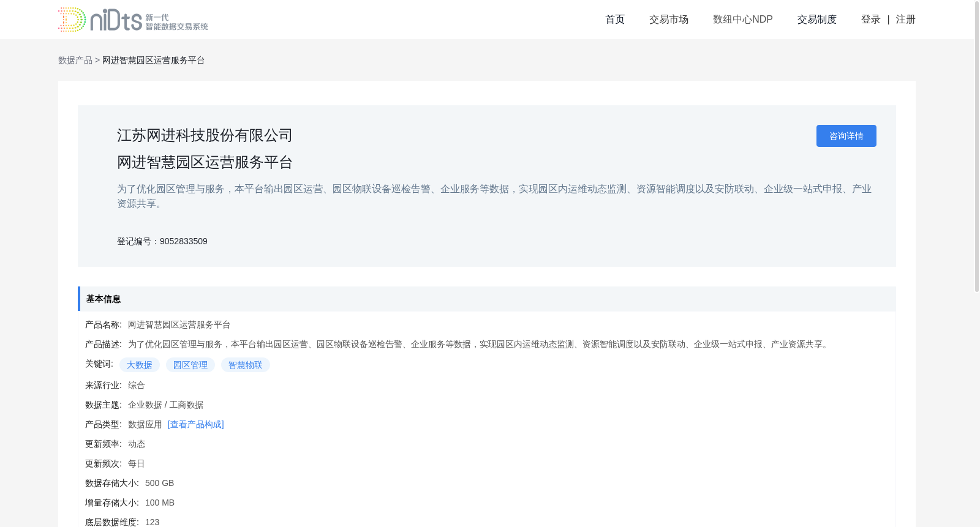Click the 咨询详情 button

pos(846,136)
